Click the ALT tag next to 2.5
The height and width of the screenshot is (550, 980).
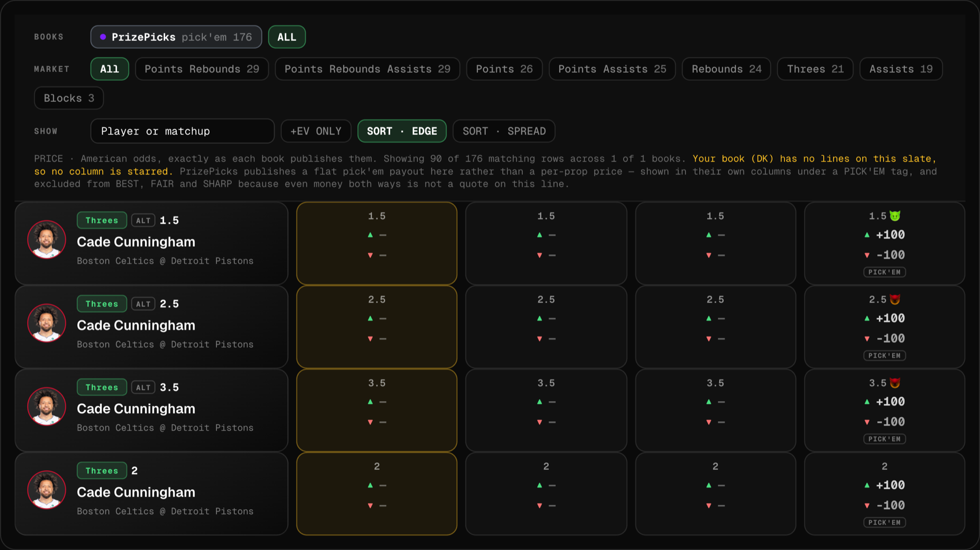click(x=143, y=304)
